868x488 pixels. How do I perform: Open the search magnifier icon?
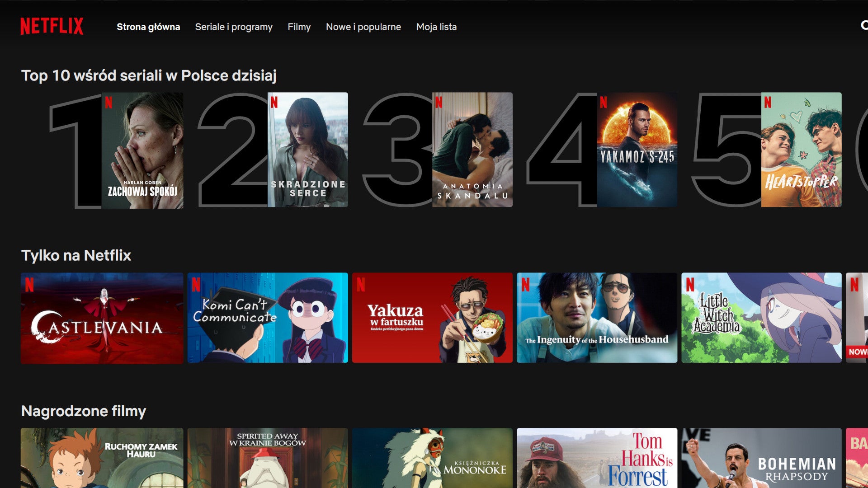(864, 25)
